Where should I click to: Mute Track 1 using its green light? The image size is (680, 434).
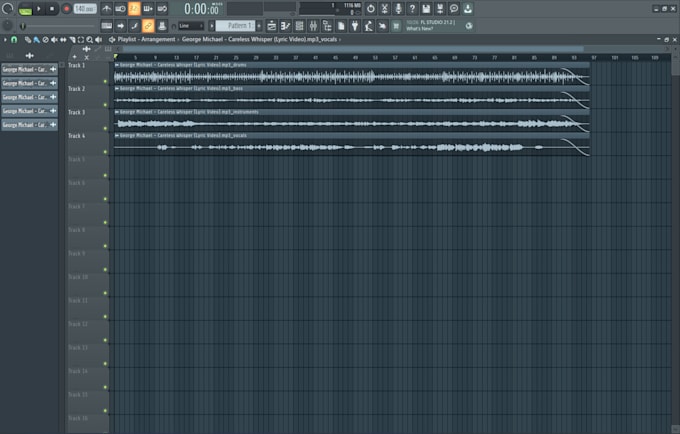(105, 82)
